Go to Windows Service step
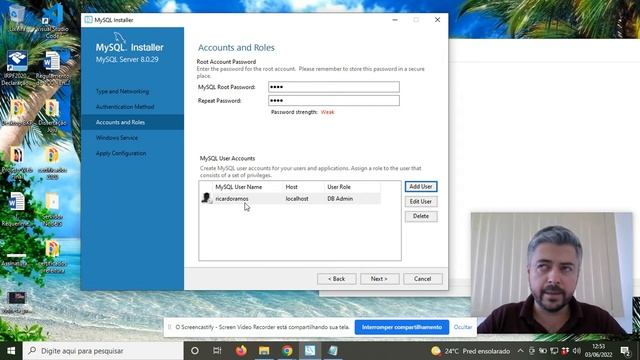The image size is (640, 360). (x=117, y=138)
